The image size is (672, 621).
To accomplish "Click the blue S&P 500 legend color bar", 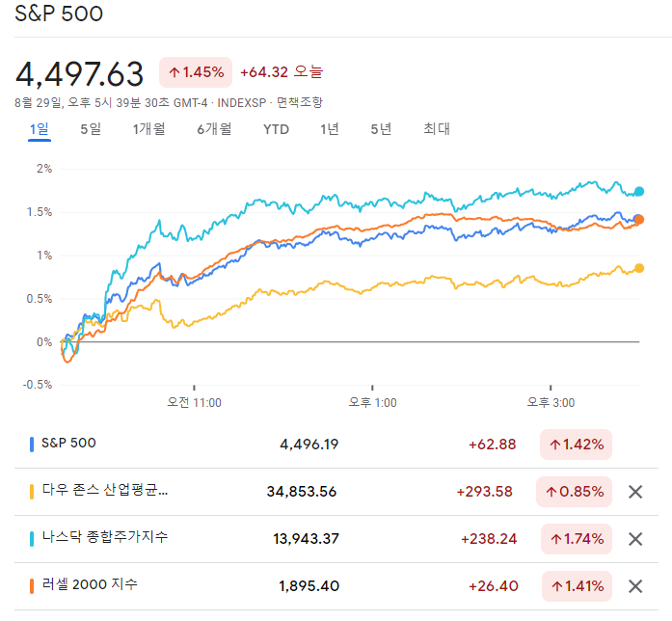I will [x=31, y=445].
